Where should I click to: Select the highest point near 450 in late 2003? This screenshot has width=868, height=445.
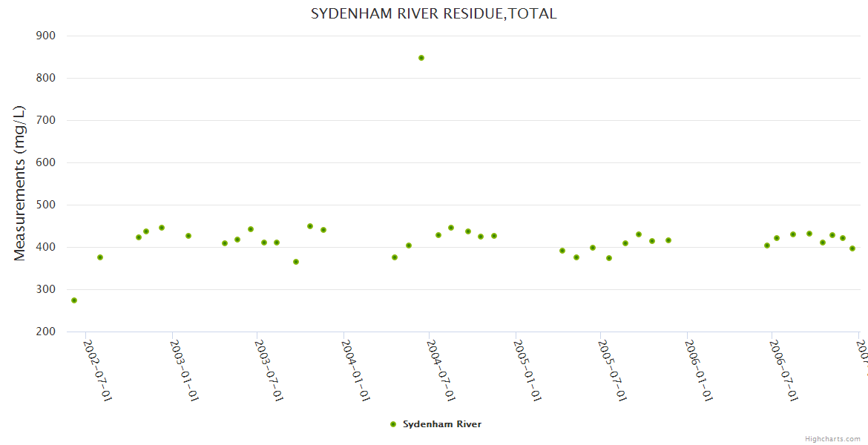click(310, 226)
